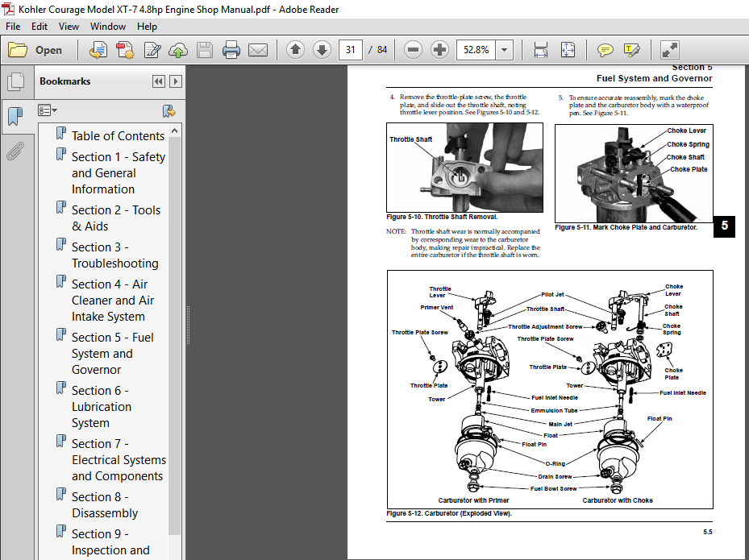Click the bookmarks panel vertical scrollbar thumb
The image size is (749, 560).
point(175,337)
